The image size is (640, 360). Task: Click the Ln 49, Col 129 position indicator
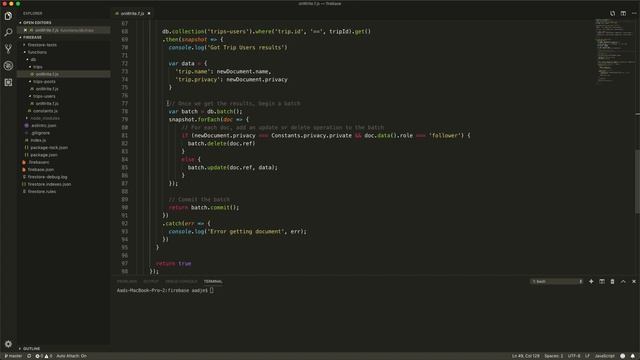pyautogui.click(x=525, y=356)
